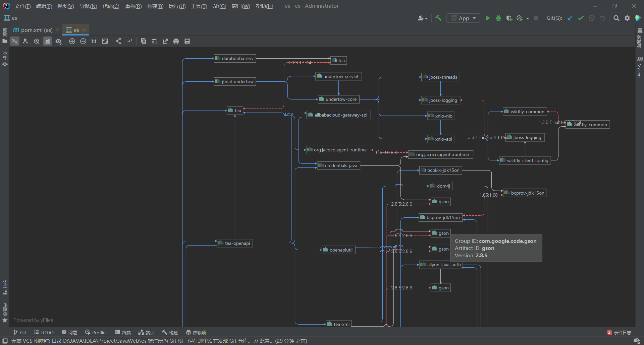Image resolution: width=644 pixels, height=345 pixels.
Task: Select the tea-openapi node
Action: [235, 243]
